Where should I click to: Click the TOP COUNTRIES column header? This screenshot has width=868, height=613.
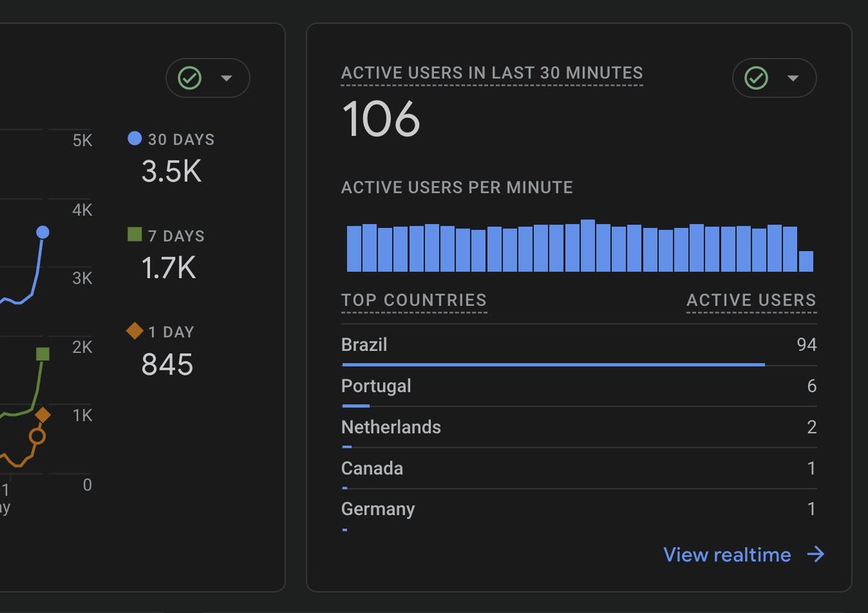click(414, 300)
